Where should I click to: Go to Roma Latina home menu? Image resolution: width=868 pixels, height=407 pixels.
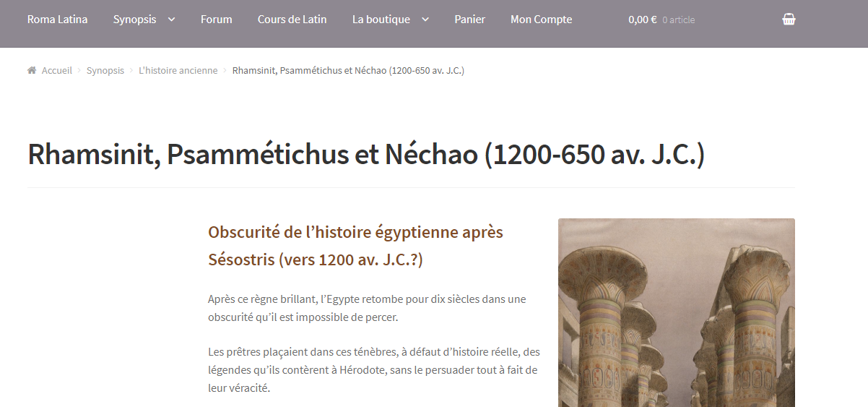(57, 20)
